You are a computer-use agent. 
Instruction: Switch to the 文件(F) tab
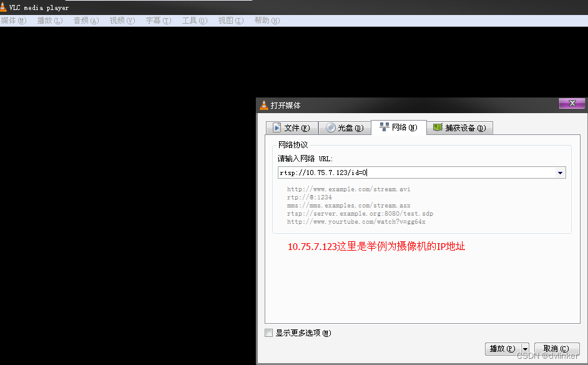292,128
